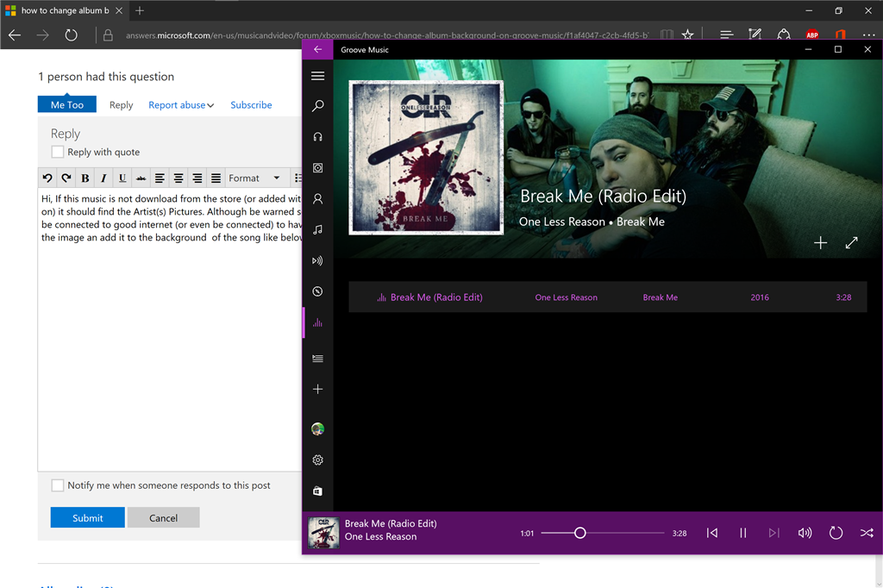
Task: Center text in reply editor
Action: point(178,178)
